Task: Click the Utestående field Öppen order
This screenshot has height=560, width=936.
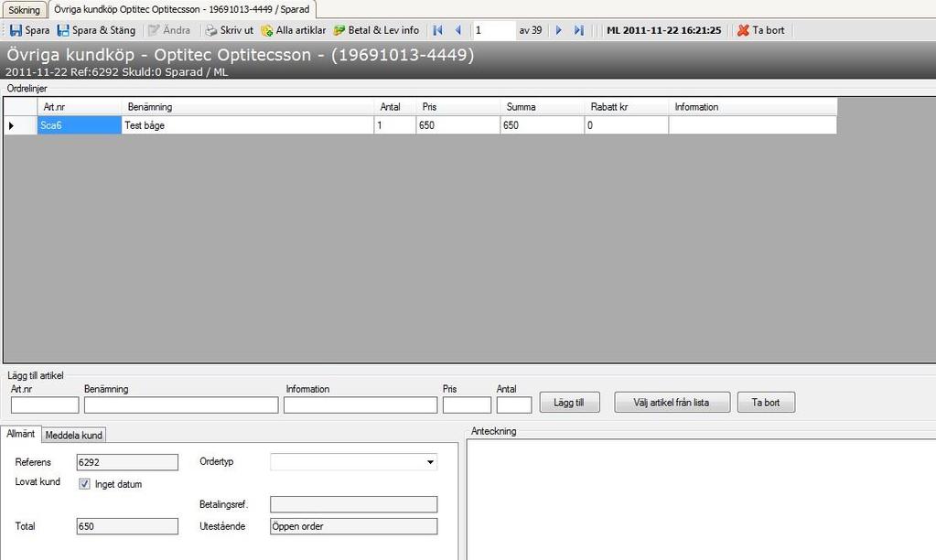Action: tap(353, 526)
